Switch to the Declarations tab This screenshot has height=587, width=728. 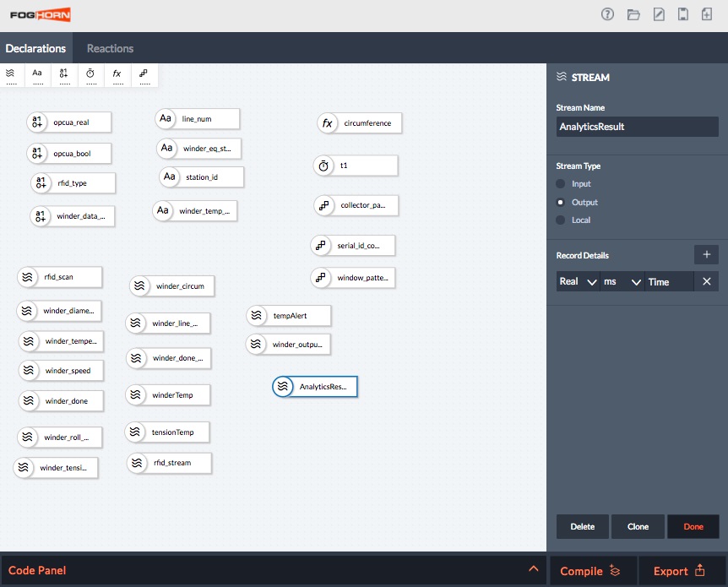35,48
